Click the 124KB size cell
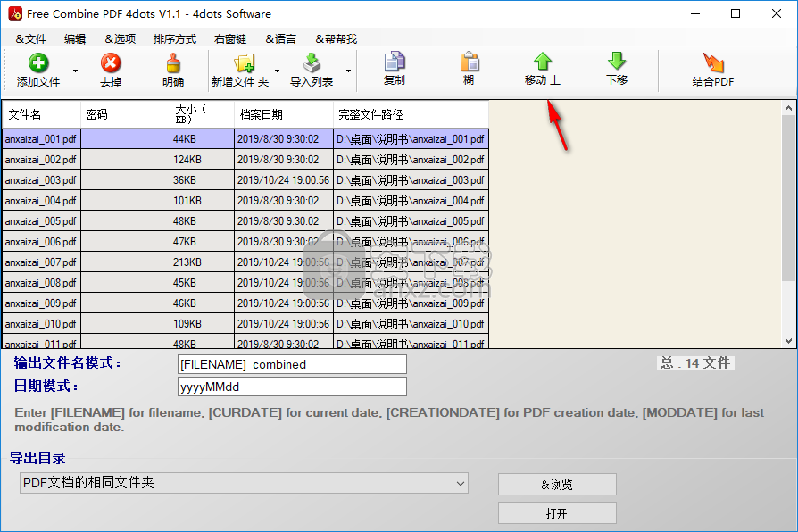Image resolution: width=798 pixels, height=532 pixels. 202,160
